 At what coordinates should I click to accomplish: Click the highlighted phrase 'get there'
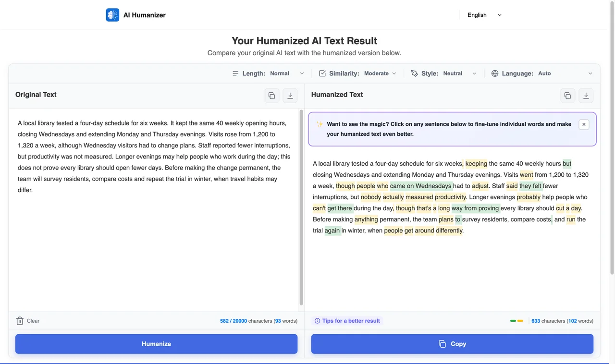(340, 208)
